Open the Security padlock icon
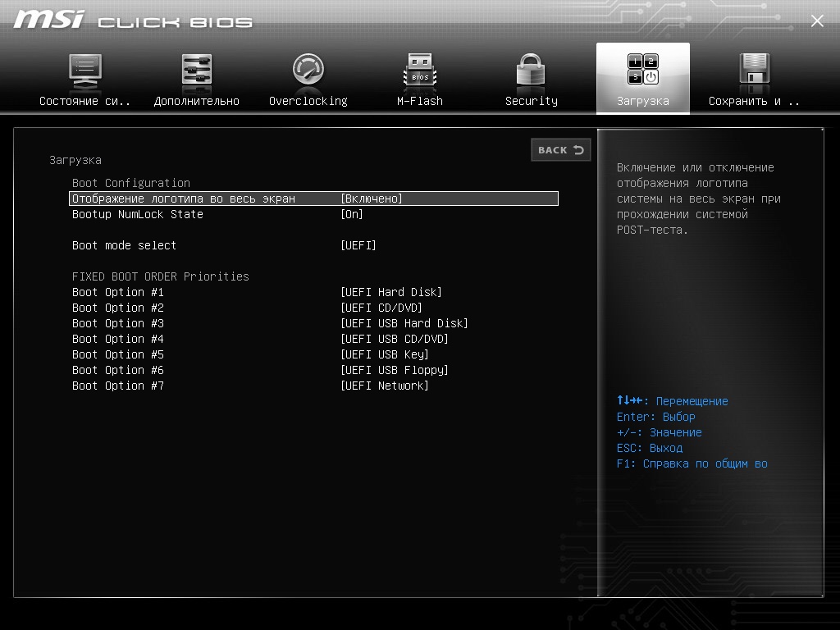The height and width of the screenshot is (630, 840). [x=531, y=69]
